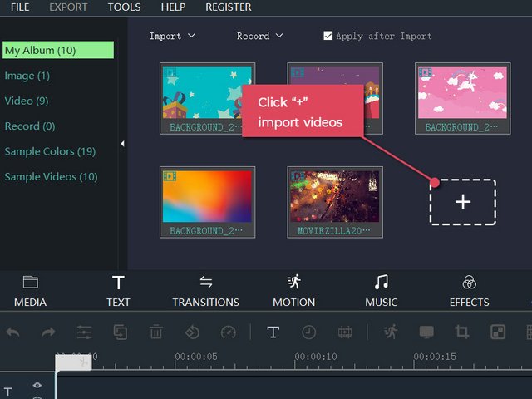
Task: Click the duration clock icon
Action: tap(308, 332)
